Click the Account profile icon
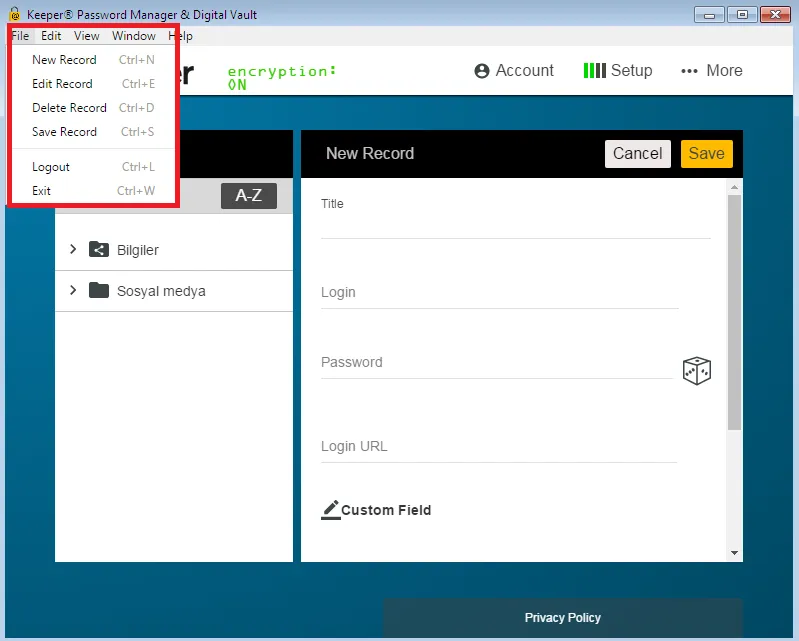This screenshot has height=641, width=799. (x=482, y=71)
